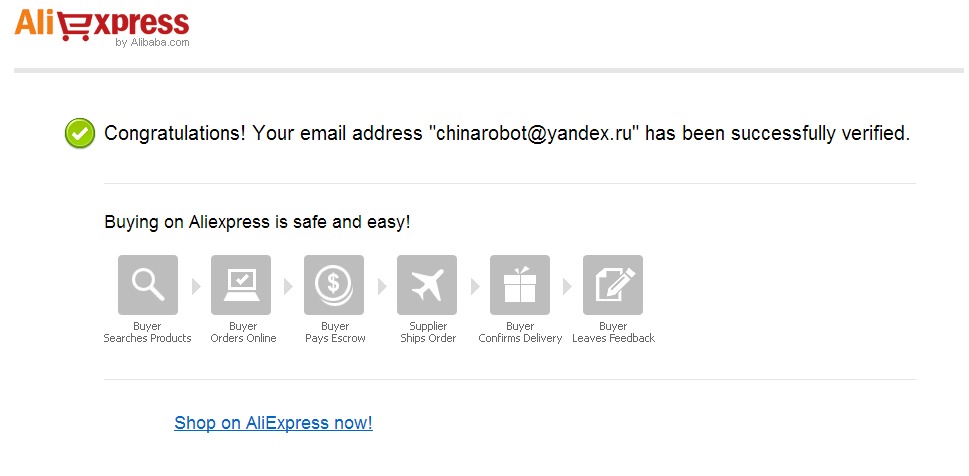969x476 pixels.
Task: Click the laptop Orders Online icon
Action: coord(241,285)
